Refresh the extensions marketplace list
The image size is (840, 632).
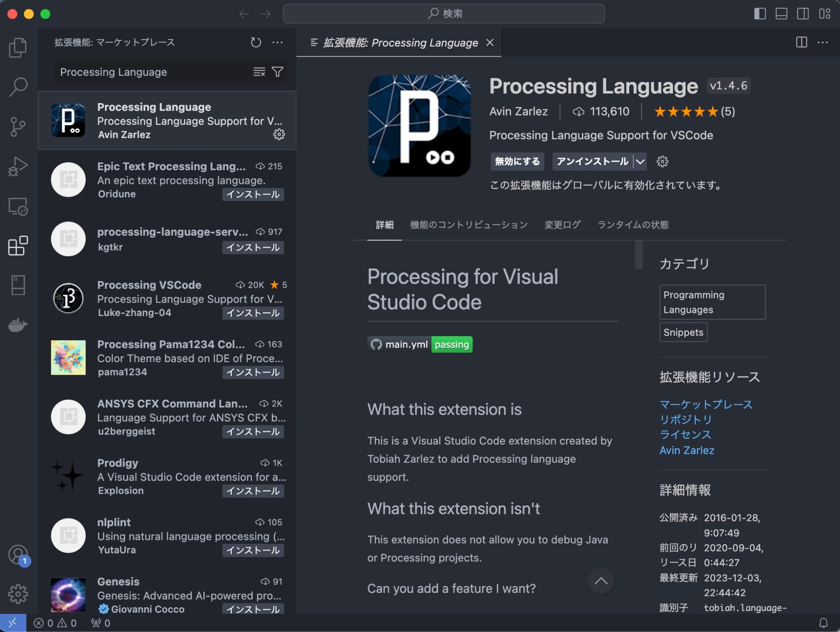(256, 42)
